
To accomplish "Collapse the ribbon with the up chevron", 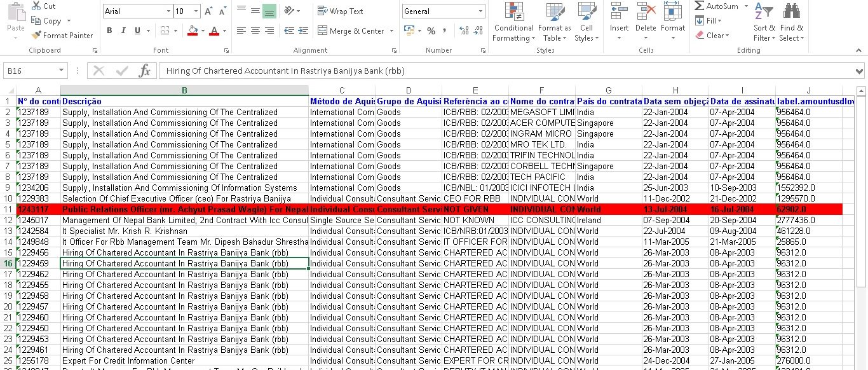I will (x=859, y=50).
